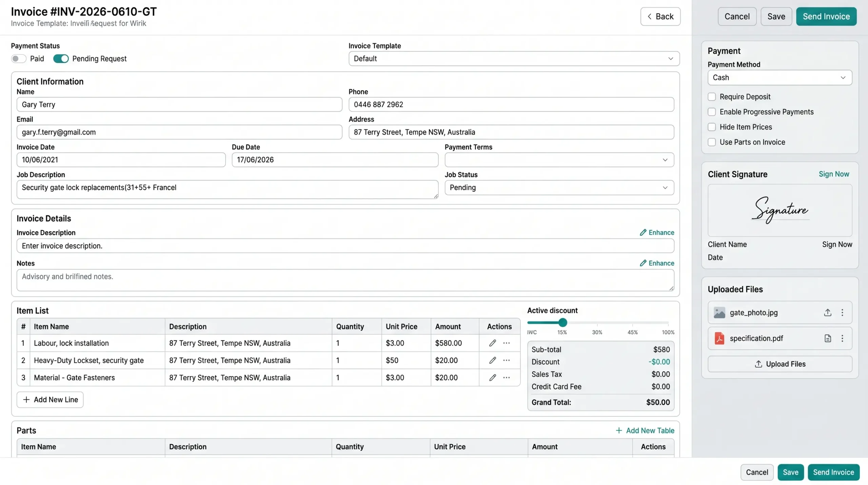Click the Discount -$0.00 value
The height and width of the screenshot is (485, 868).
(x=659, y=362)
